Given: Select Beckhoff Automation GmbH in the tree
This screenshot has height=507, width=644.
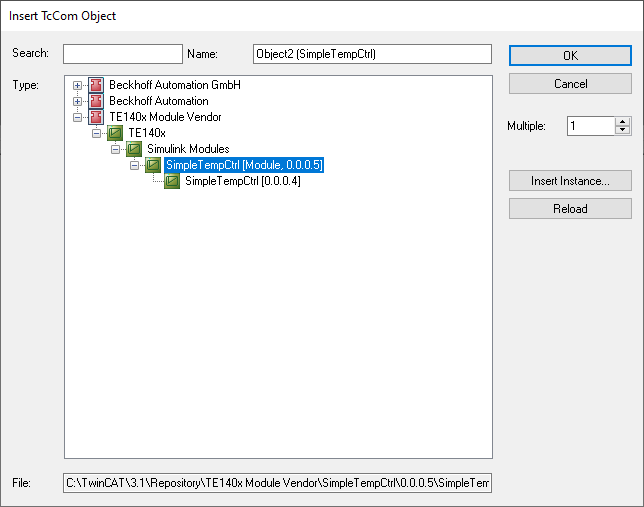Looking at the screenshot, I should coord(175,85).
